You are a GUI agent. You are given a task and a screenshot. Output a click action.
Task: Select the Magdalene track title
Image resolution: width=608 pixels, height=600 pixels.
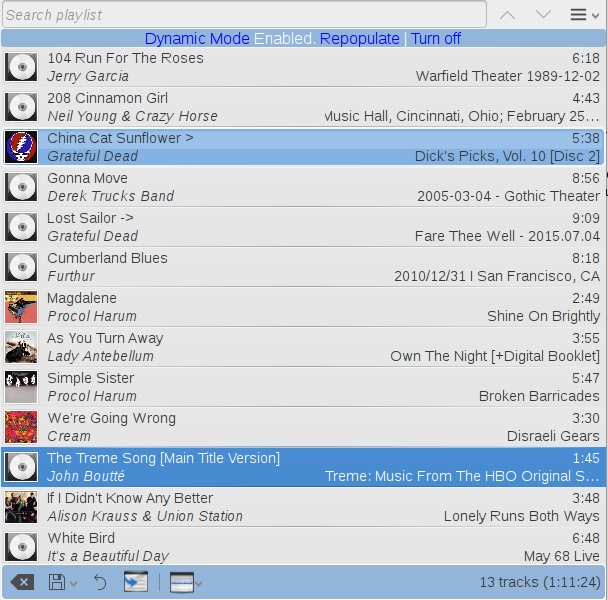tap(82, 298)
